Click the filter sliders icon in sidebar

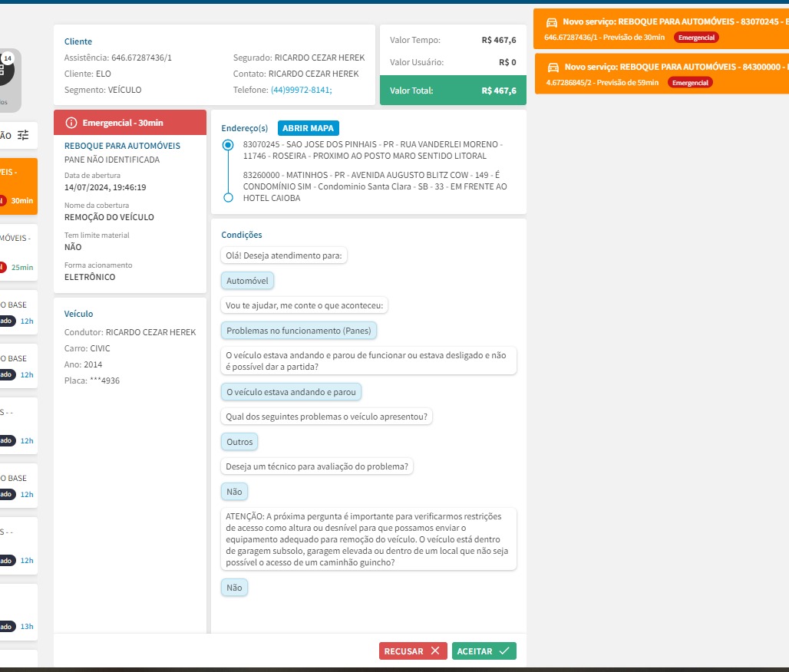[x=23, y=135]
